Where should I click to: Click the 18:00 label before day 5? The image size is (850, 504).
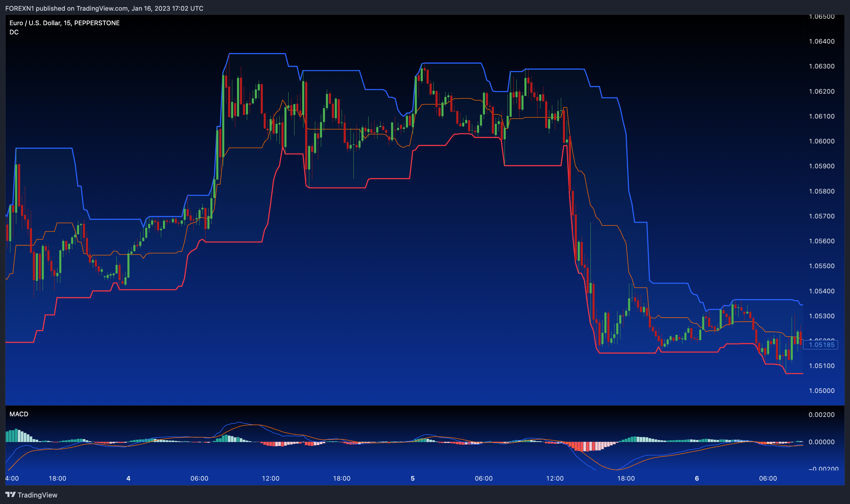coord(342,479)
